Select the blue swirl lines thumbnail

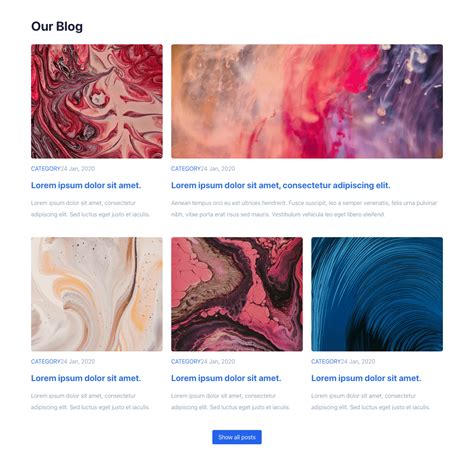[377, 294]
